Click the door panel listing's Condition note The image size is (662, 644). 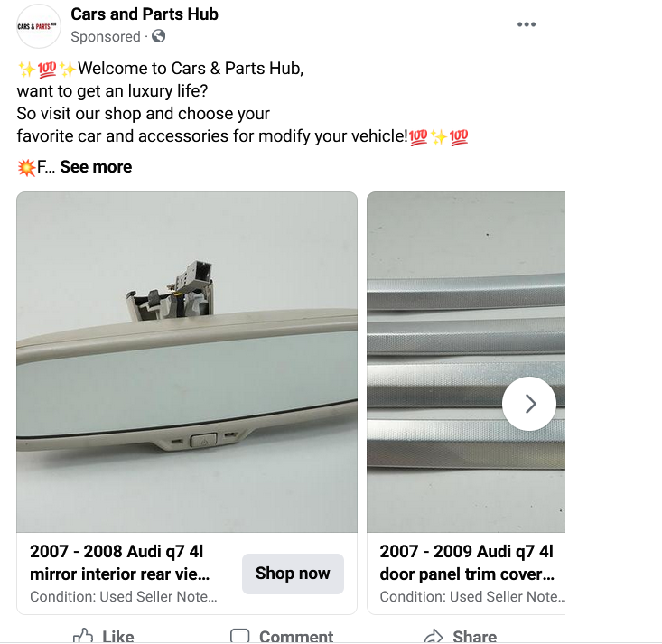click(470, 597)
